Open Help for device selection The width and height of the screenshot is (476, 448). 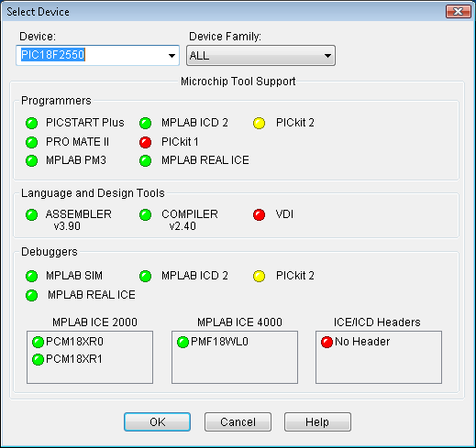click(317, 422)
